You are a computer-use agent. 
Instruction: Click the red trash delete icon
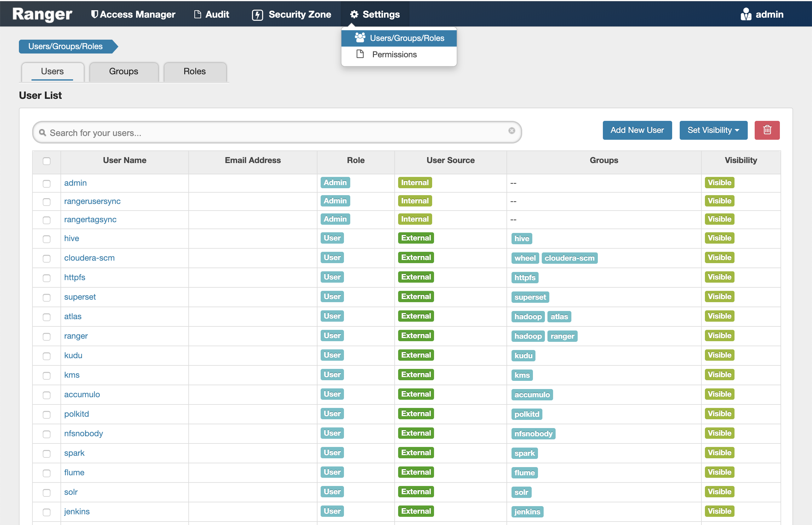click(x=767, y=130)
